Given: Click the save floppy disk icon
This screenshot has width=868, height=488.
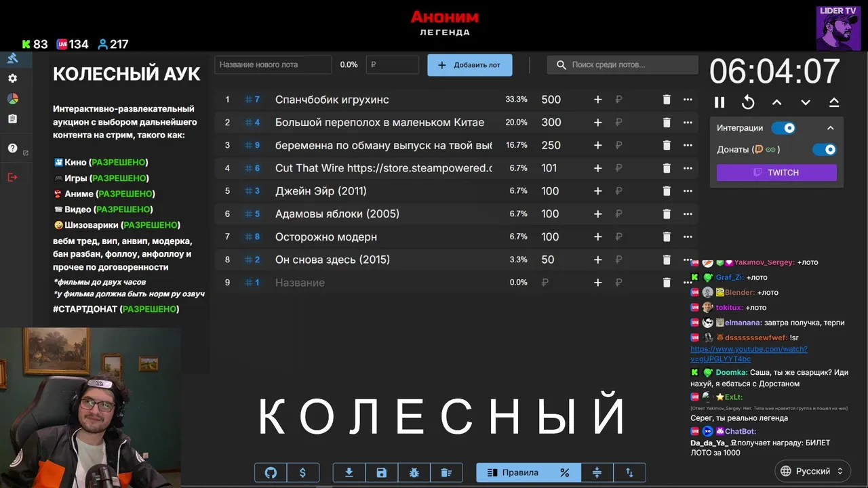Looking at the screenshot, I should pos(381,472).
